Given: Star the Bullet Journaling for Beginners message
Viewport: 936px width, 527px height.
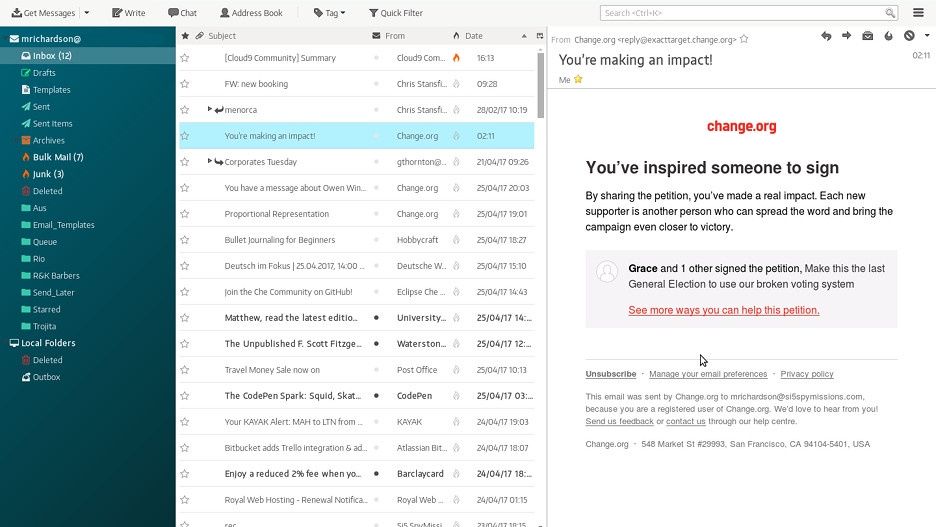Looking at the screenshot, I should (185, 240).
